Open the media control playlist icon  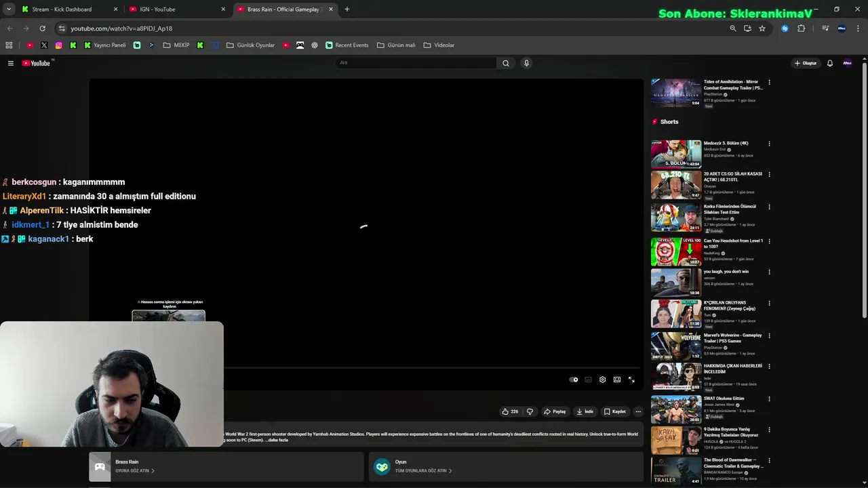coord(825,28)
